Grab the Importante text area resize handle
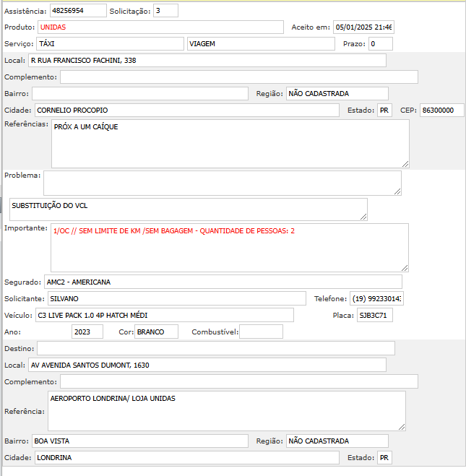The height and width of the screenshot is (476, 466). 405,267
